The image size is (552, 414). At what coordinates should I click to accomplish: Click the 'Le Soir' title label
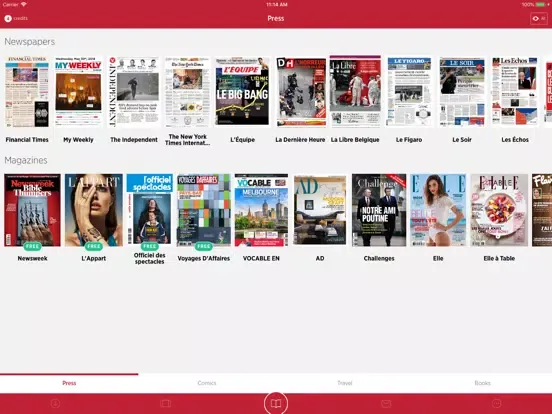click(462, 140)
